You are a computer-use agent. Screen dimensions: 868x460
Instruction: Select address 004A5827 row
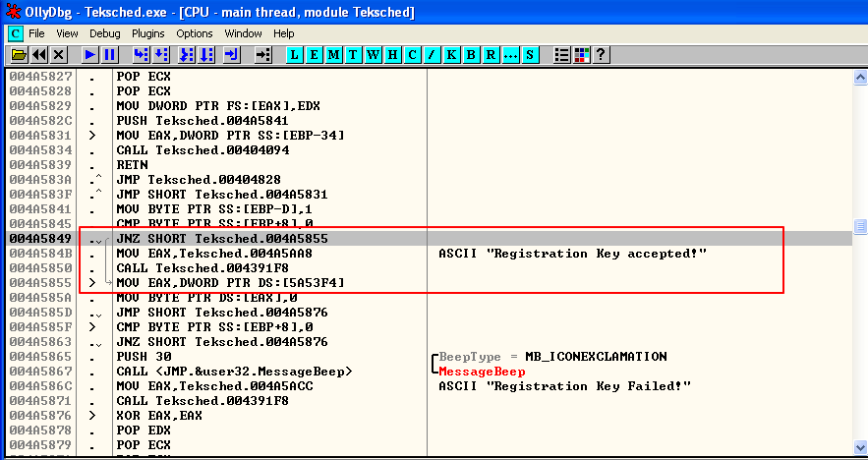click(x=429, y=77)
